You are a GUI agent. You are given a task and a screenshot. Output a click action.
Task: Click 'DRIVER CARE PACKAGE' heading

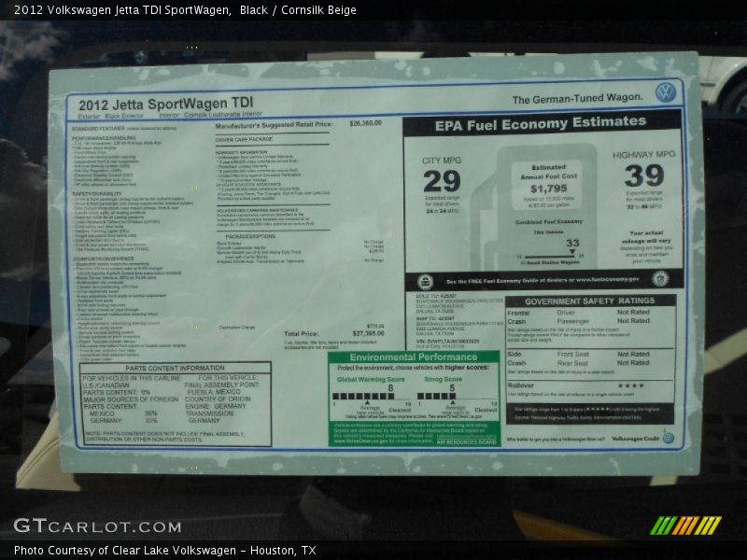tap(244, 139)
